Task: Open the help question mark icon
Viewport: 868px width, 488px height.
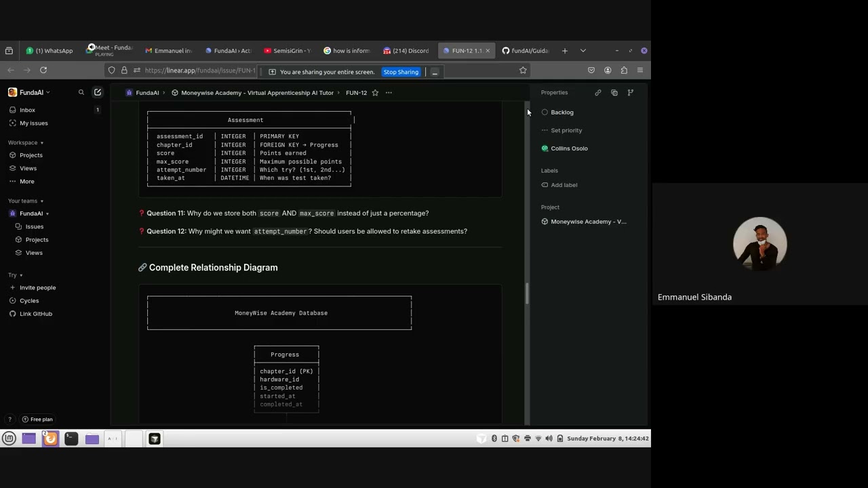Action: pos(9,420)
